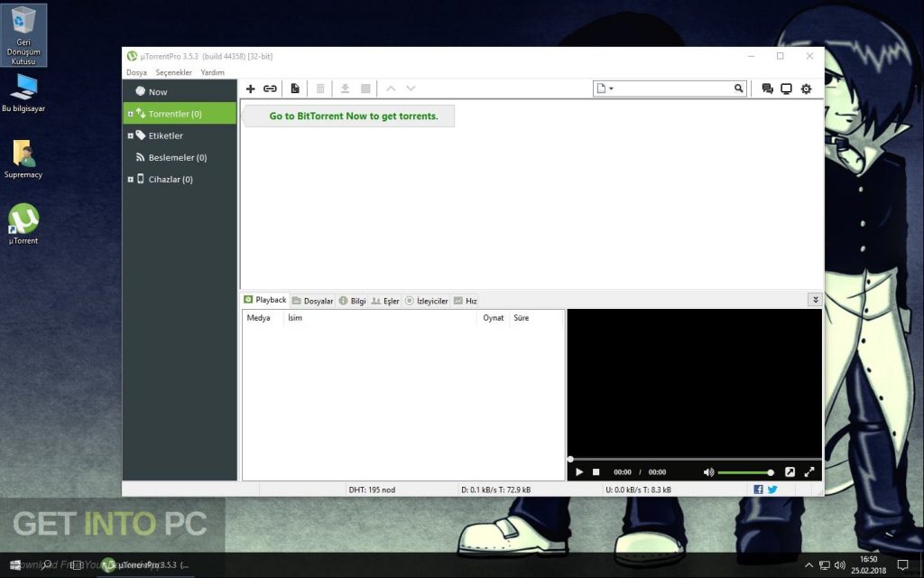This screenshot has height=578, width=924.
Task: Click the remote monitor icon in toolbar
Action: coord(786,89)
